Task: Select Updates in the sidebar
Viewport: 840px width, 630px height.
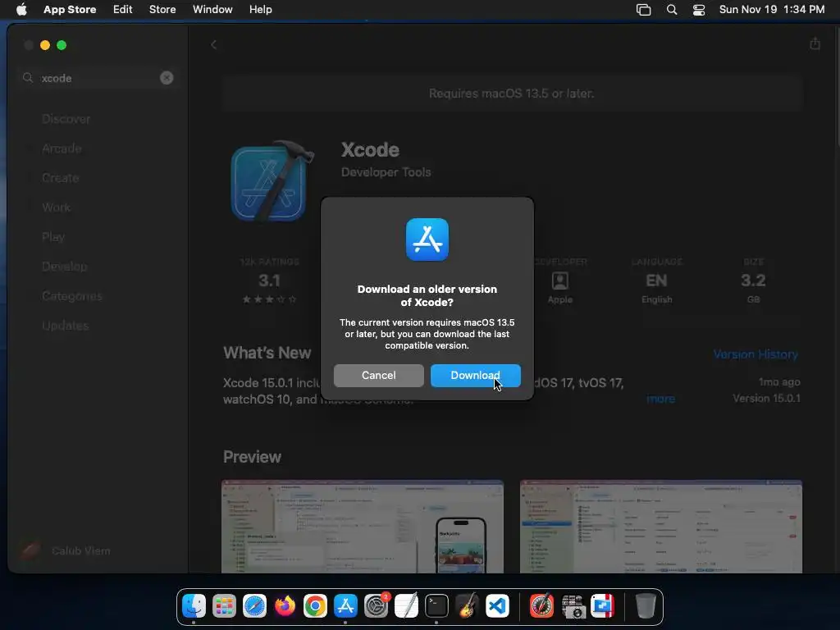Action: 66,325
